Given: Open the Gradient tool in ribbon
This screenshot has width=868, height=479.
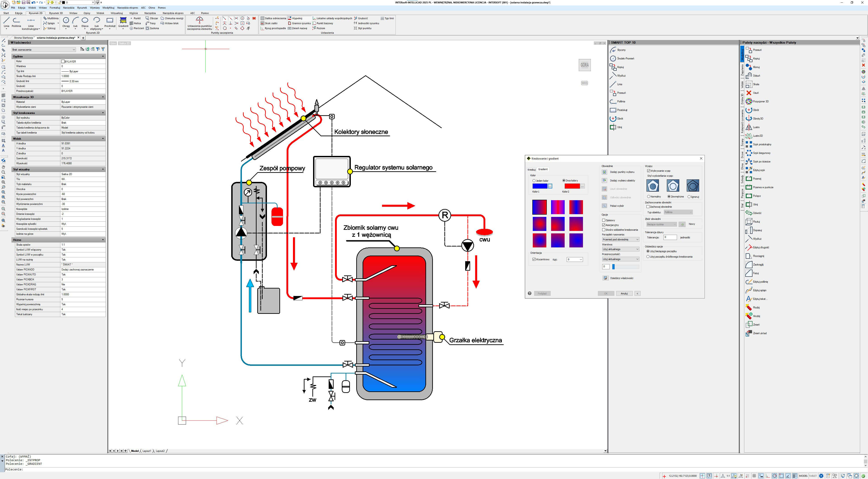Looking at the screenshot, I should [x=123, y=22].
